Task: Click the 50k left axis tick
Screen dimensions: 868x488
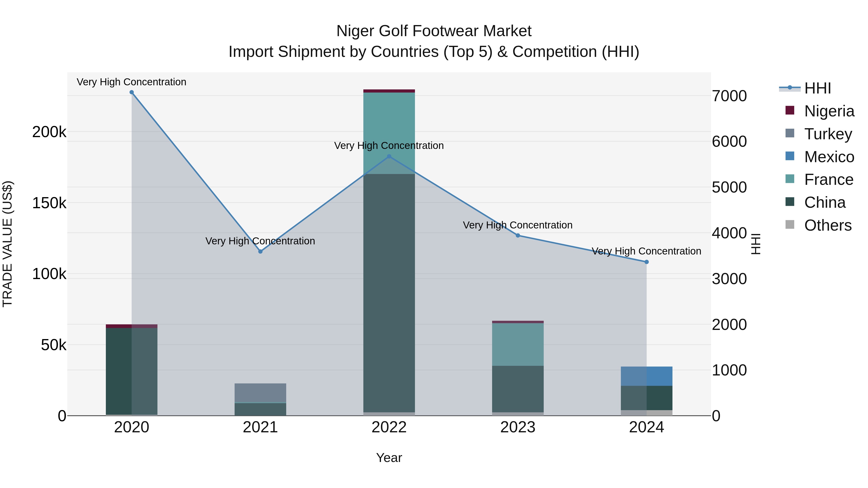Action: 54,345
